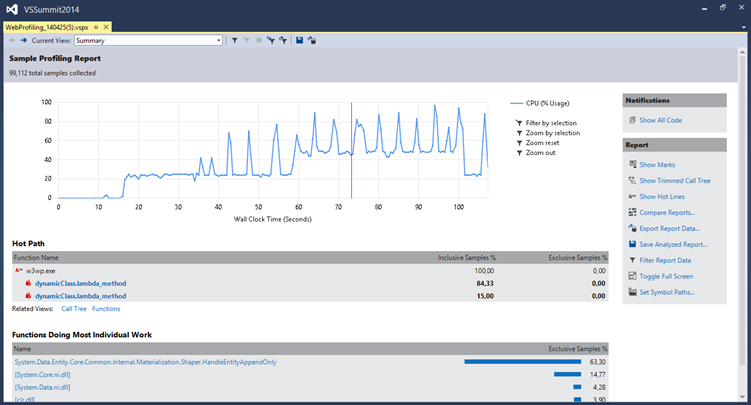Open the Call Tree related view
Viewport: 751px width, 405px height.
pyautogui.click(x=75, y=309)
